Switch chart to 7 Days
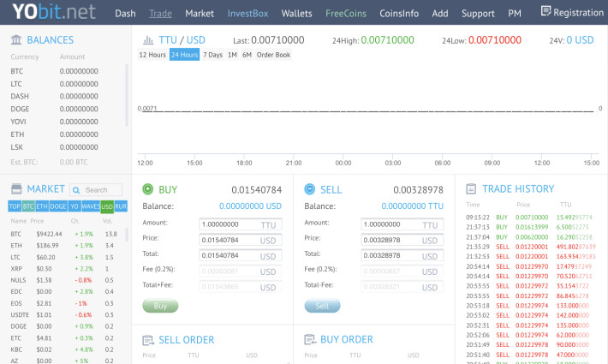Screen dimensions: 608x364 pyautogui.click(x=213, y=55)
